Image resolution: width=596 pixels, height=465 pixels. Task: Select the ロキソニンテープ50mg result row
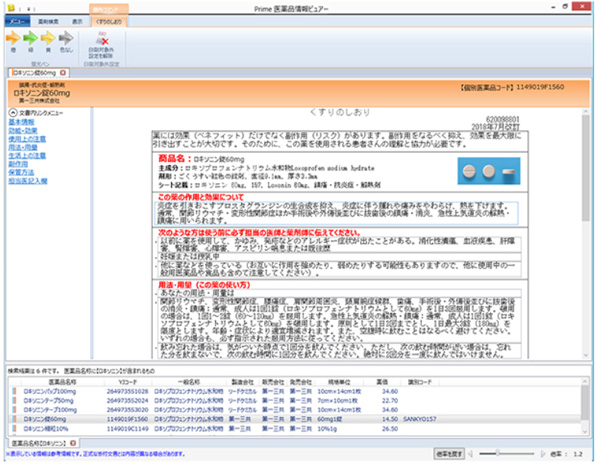(295, 400)
